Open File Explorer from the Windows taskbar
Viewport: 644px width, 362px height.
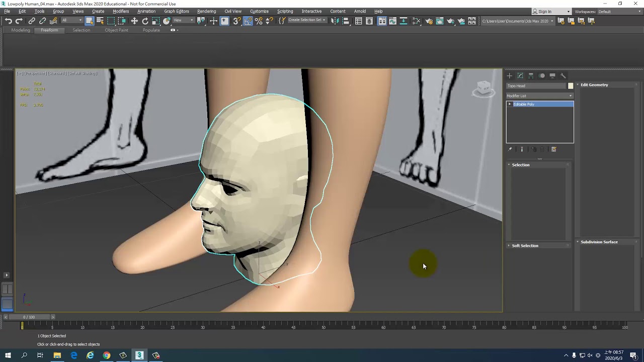click(x=57, y=355)
